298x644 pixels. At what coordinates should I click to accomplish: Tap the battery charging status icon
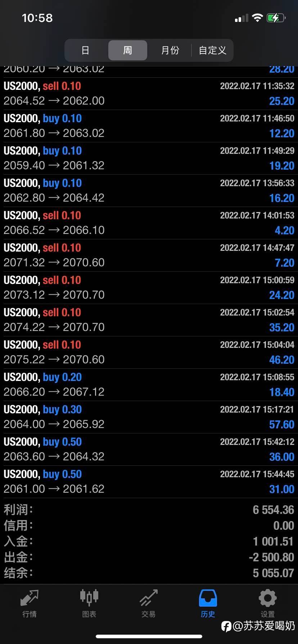[276, 18]
